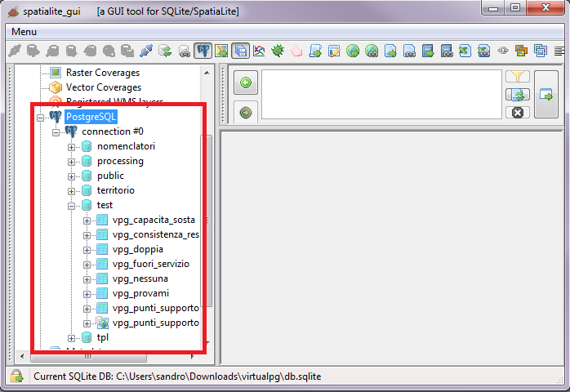Select the vpg_fuori_servizio table

pyautogui.click(x=151, y=264)
